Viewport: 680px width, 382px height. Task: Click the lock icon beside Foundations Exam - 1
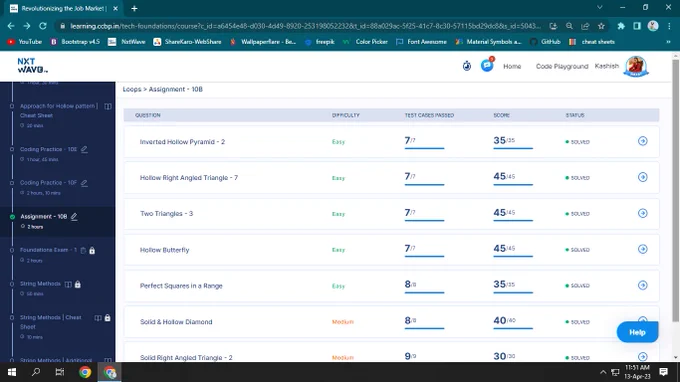coord(92,250)
